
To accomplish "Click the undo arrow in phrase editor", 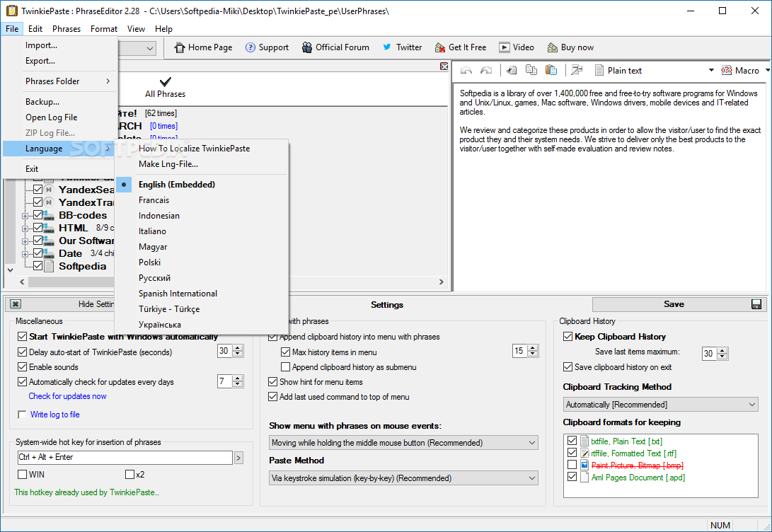I will point(466,70).
